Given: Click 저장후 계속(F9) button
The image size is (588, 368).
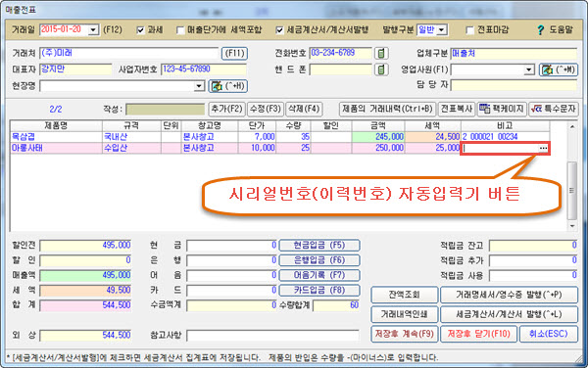Looking at the screenshot, I should coord(405,334).
